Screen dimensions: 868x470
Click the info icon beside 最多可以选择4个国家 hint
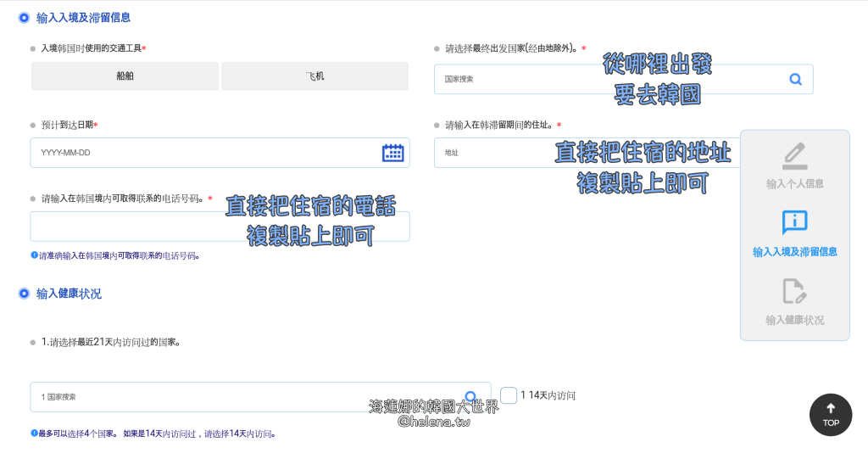click(34, 434)
